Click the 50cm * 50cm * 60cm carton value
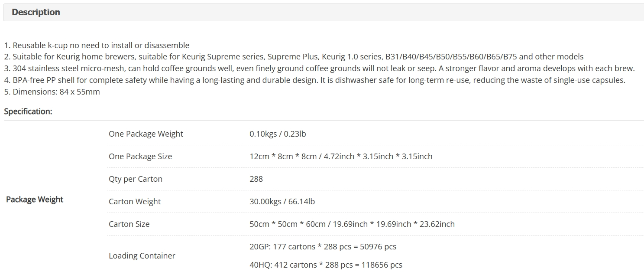Image resolution: width=644 pixels, height=275 pixels. tap(352, 224)
